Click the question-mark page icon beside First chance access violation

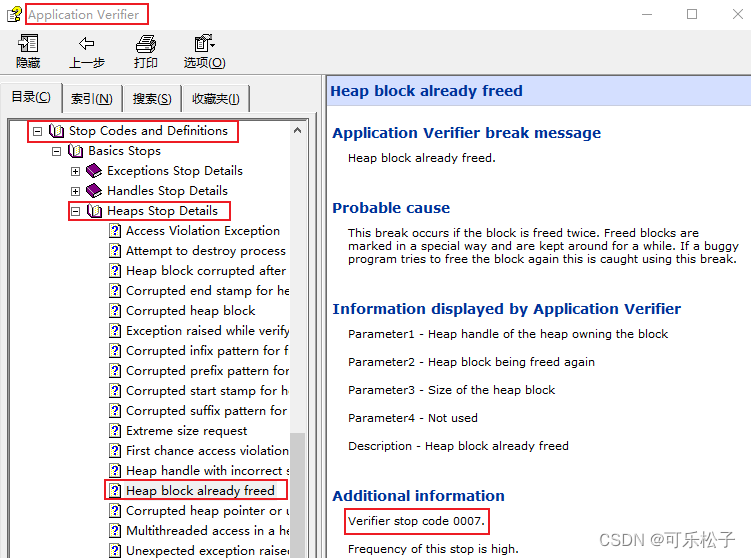click(115, 451)
